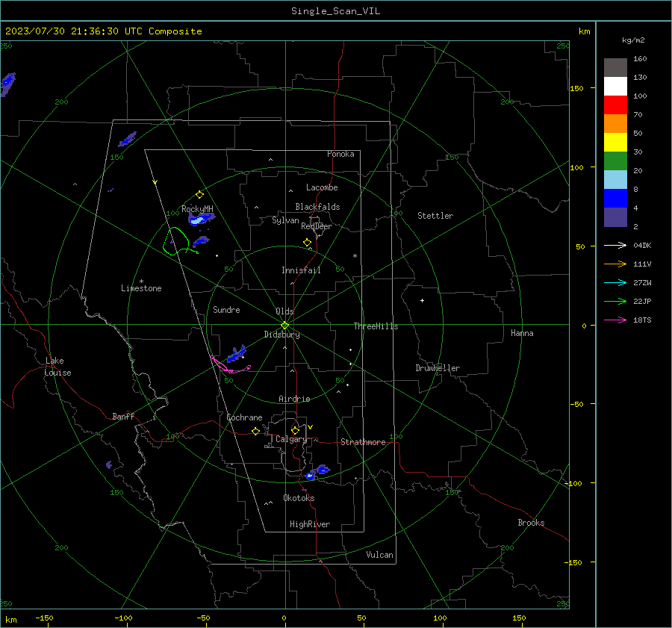
Task: Click the Sylvan label
Action: 285,220
